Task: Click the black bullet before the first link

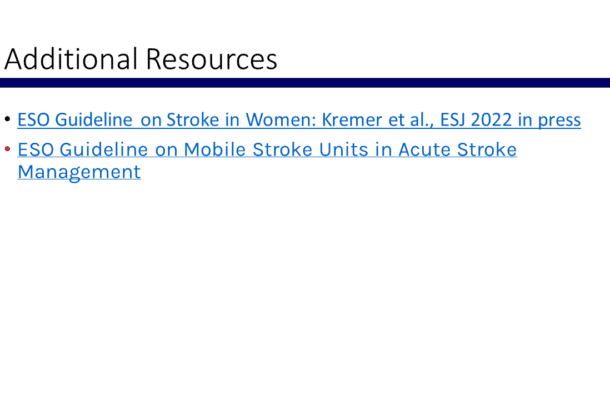Action: pyautogui.click(x=8, y=121)
